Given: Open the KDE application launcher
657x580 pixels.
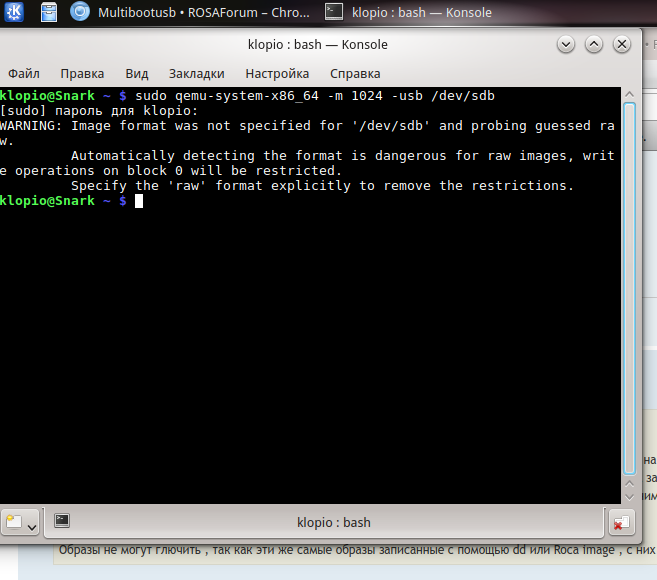Looking at the screenshot, I should pyautogui.click(x=14, y=12).
